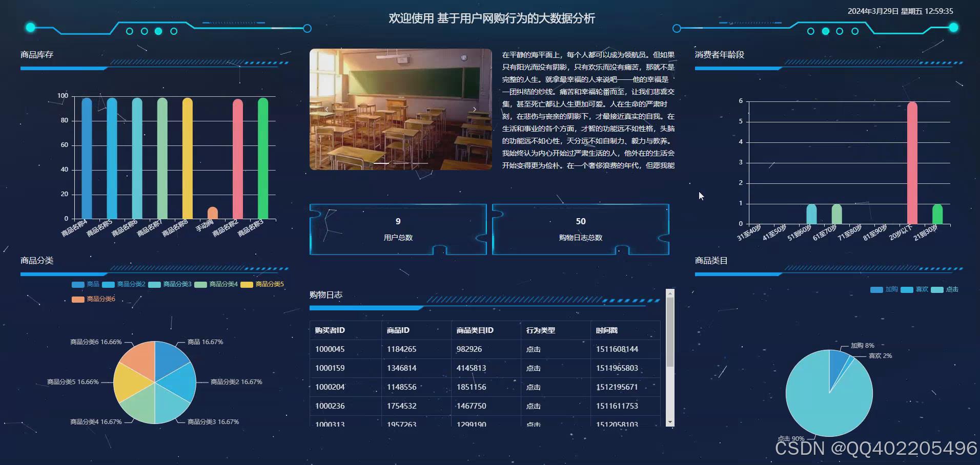Image resolution: width=980 pixels, height=465 pixels.
Task: Click the previous arrow on the image carousel
Action: pos(327,109)
